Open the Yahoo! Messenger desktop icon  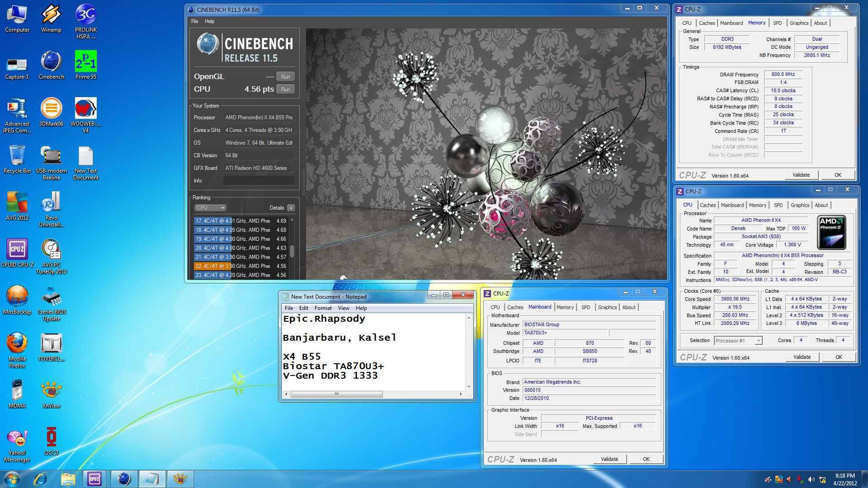pyautogui.click(x=17, y=445)
